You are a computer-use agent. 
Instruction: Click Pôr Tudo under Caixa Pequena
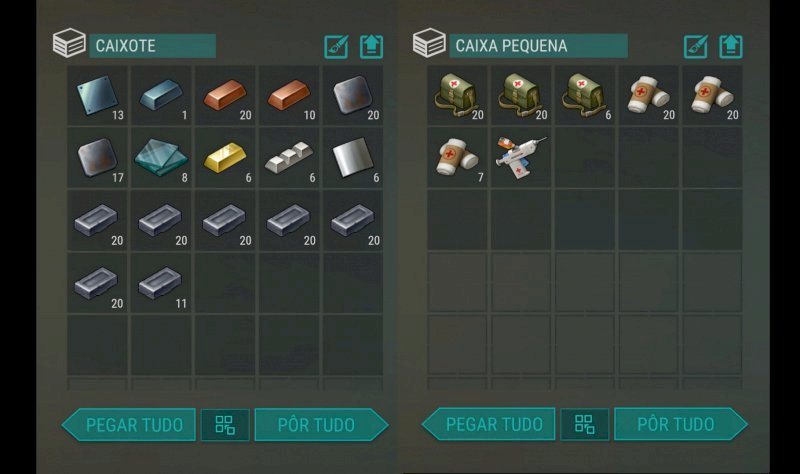pos(681,424)
